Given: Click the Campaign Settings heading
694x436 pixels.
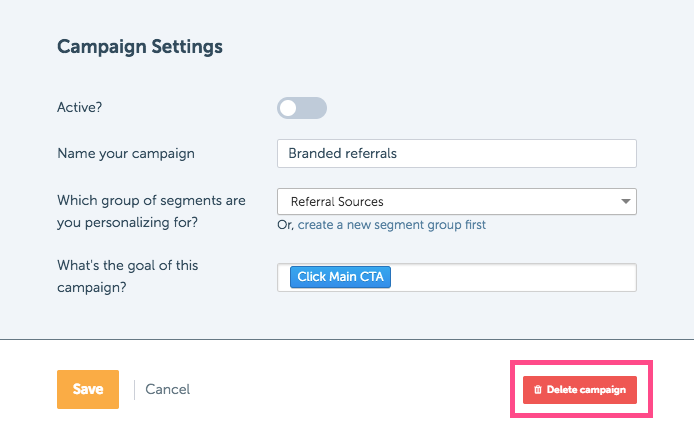Looking at the screenshot, I should click(x=140, y=47).
